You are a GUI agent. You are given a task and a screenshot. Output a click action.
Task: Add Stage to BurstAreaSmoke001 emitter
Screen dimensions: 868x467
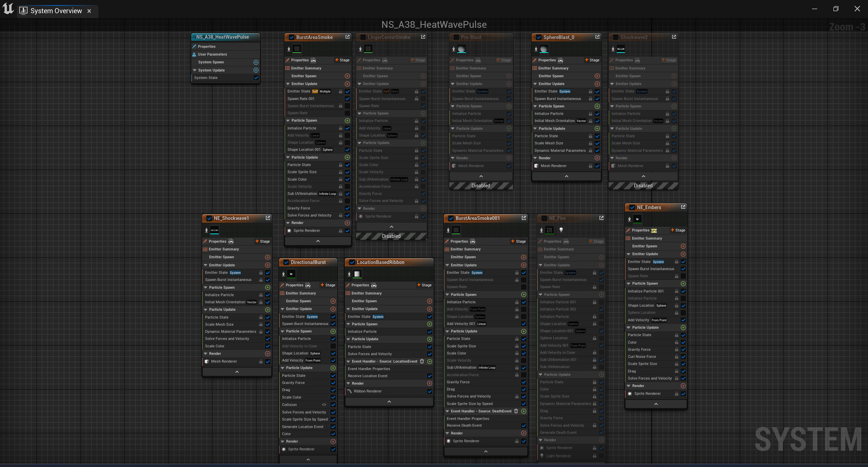[x=518, y=241]
